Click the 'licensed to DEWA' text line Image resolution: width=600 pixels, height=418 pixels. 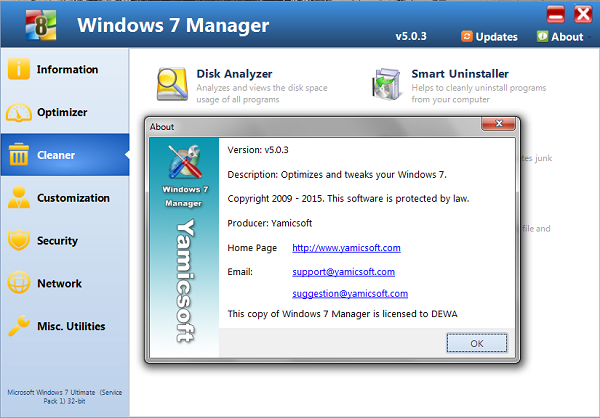342,314
